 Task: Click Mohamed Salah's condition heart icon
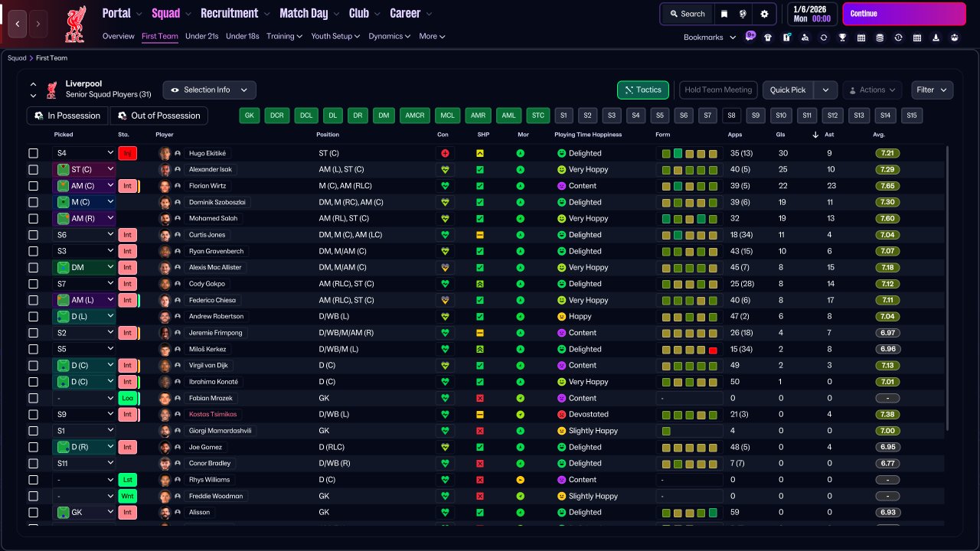[445, 218]
